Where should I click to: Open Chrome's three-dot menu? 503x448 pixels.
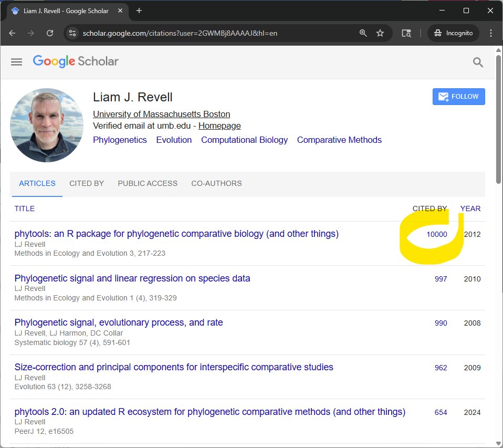click(491, 33)
